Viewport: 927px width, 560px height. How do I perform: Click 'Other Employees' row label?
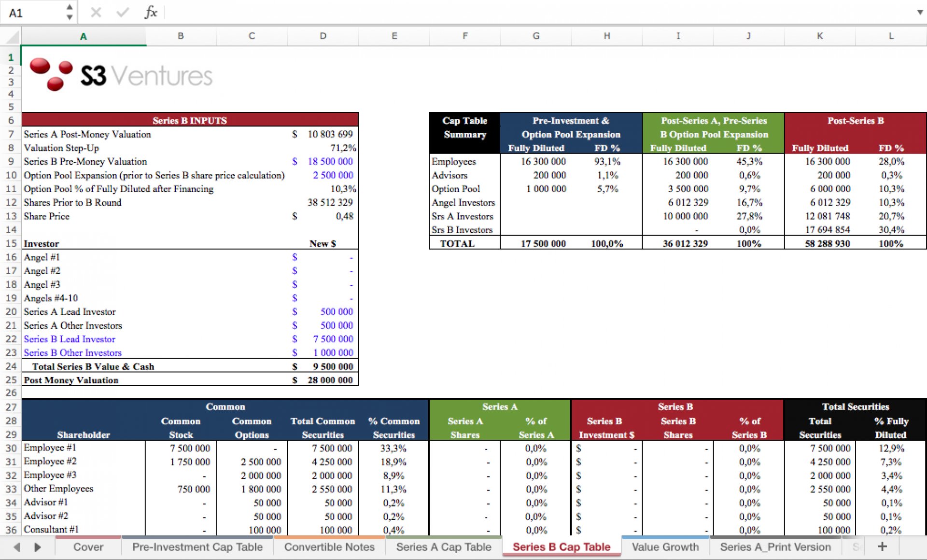(x=58, y=489)
